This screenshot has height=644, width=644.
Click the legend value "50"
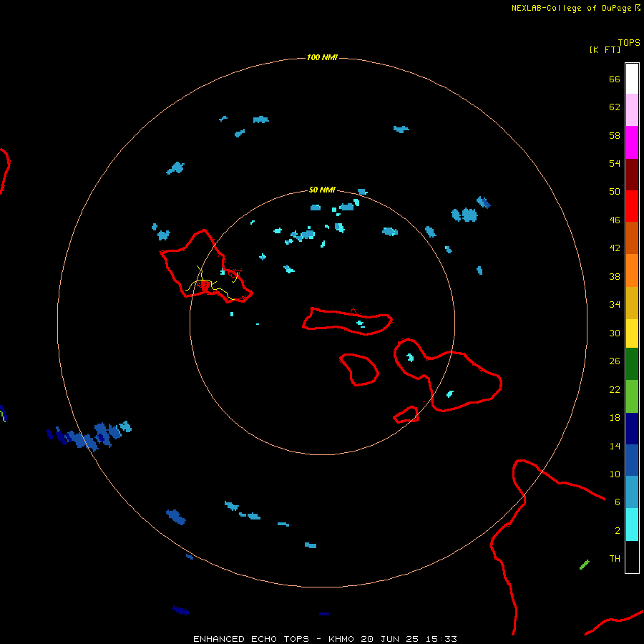tap(615, 192)
